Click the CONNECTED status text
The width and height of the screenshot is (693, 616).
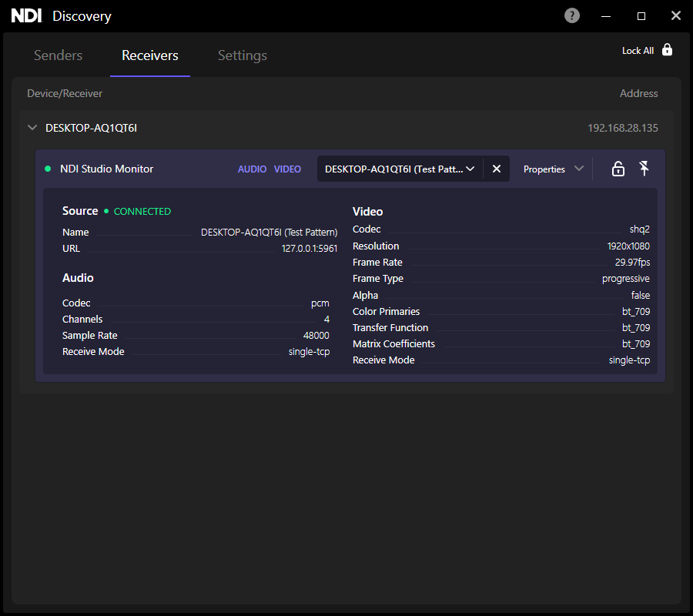coord(142,211)
